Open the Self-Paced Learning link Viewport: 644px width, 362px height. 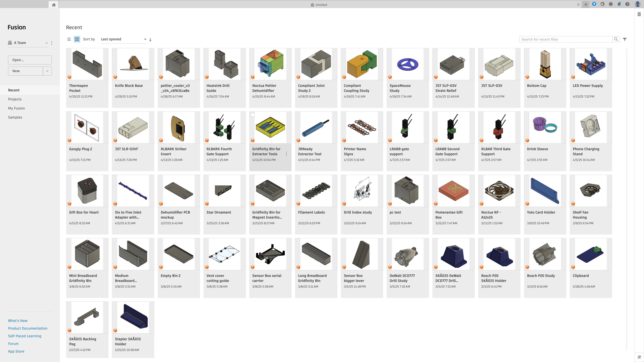coord(24,336)
